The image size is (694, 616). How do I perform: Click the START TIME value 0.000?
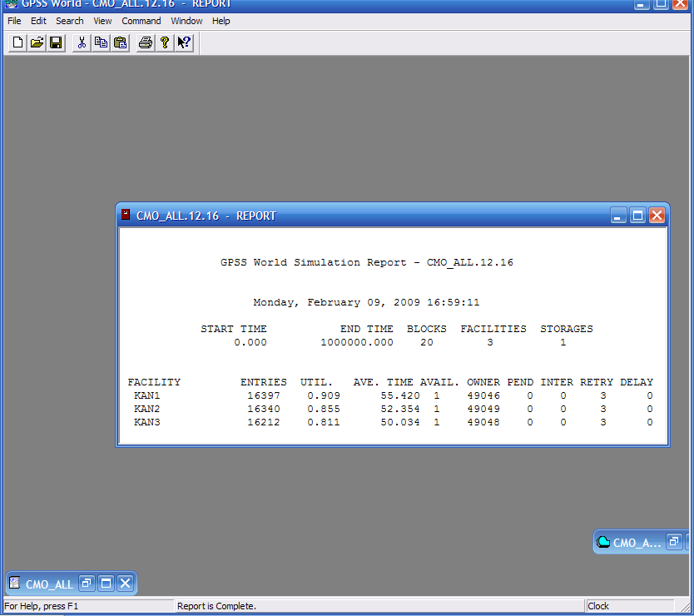pyautogui.click(x=250, y=342)
